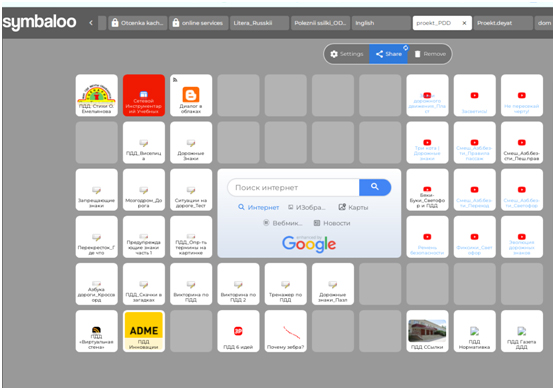555x390 pixels.
Task: Play the Эволюция дорожных знаков video tile
Action: coord(522,237)
